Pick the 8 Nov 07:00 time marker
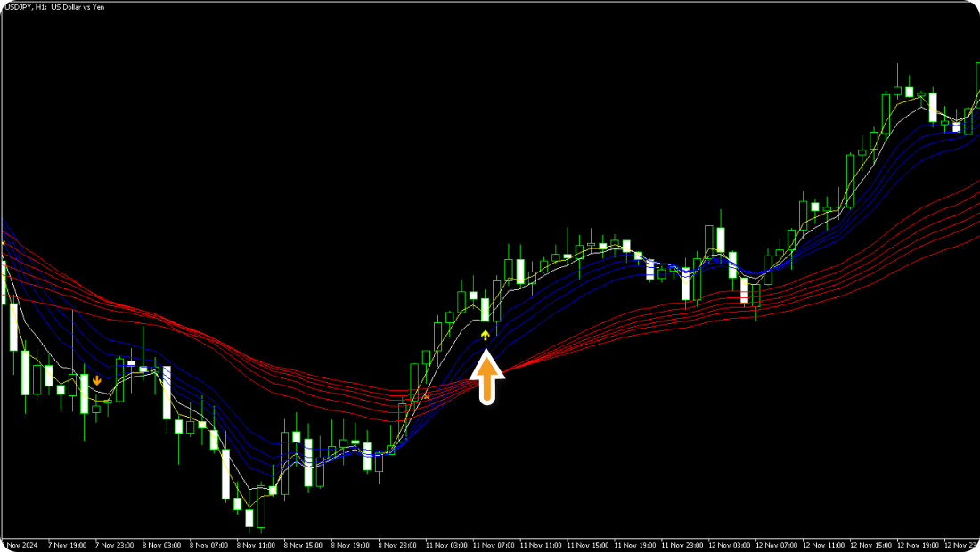Viewport: 980px width, 552px height. (x=209, y=544)
